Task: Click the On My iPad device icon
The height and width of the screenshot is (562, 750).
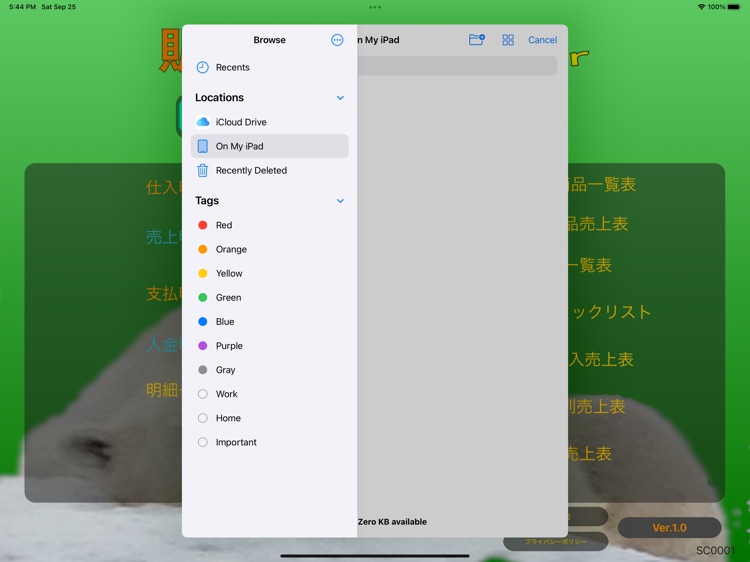Action: click(203, 146)
